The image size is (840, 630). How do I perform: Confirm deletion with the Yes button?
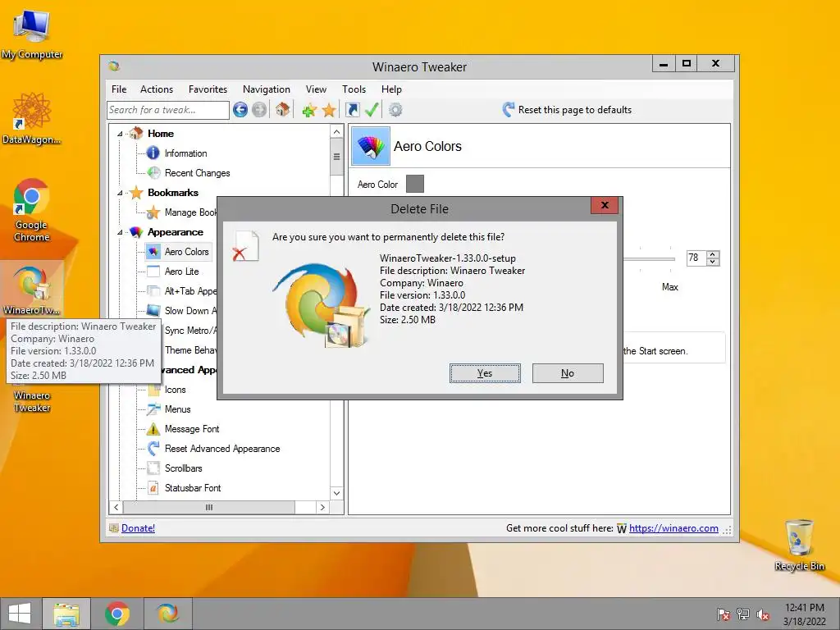pyautogui.click(x=485, y=373)
